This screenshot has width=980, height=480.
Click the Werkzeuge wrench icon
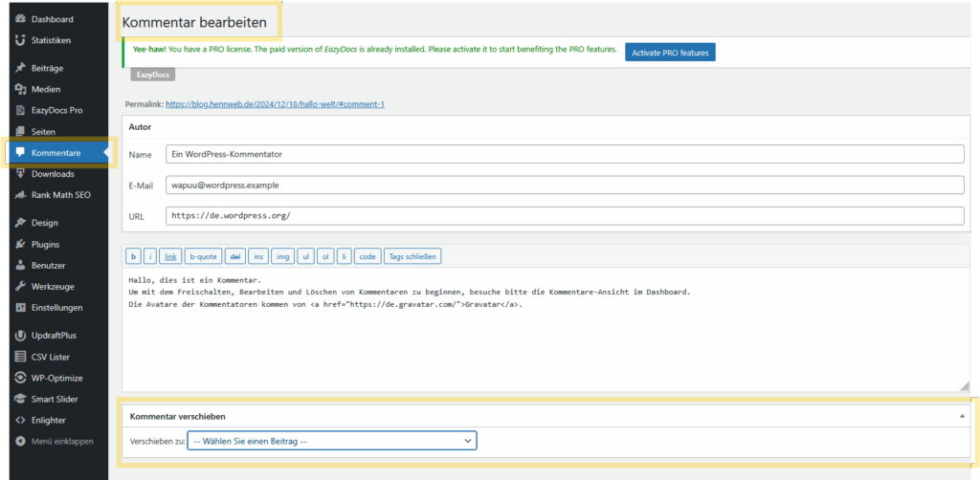pos(20,286)
